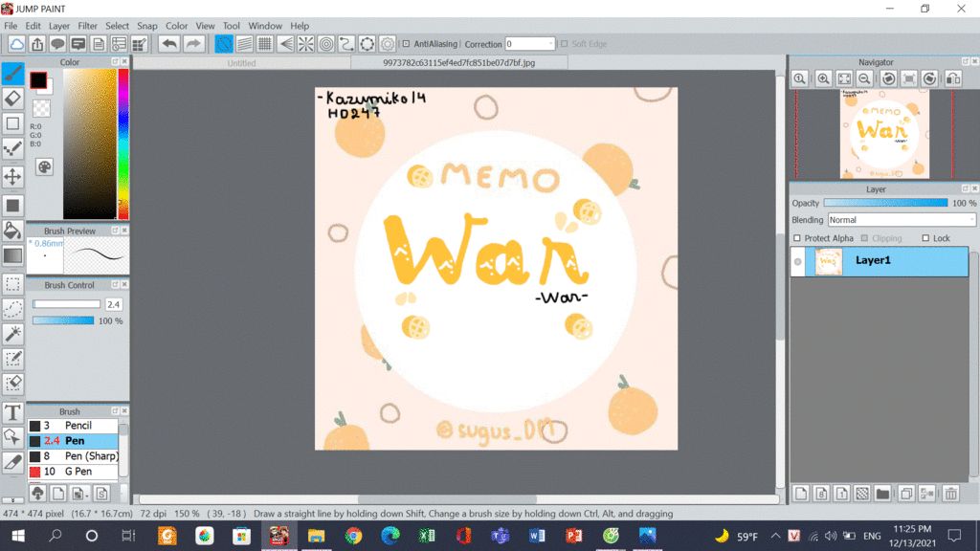Open Excel from the taskbar
The width and height of the screenshot is (980, 551).
tap(427, 536)
